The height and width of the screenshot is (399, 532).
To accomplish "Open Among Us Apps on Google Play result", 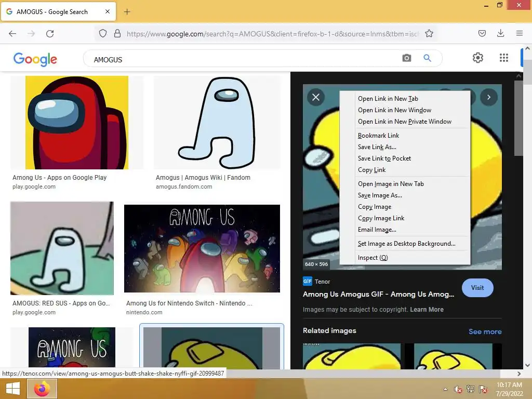I will tap(59, 178).
